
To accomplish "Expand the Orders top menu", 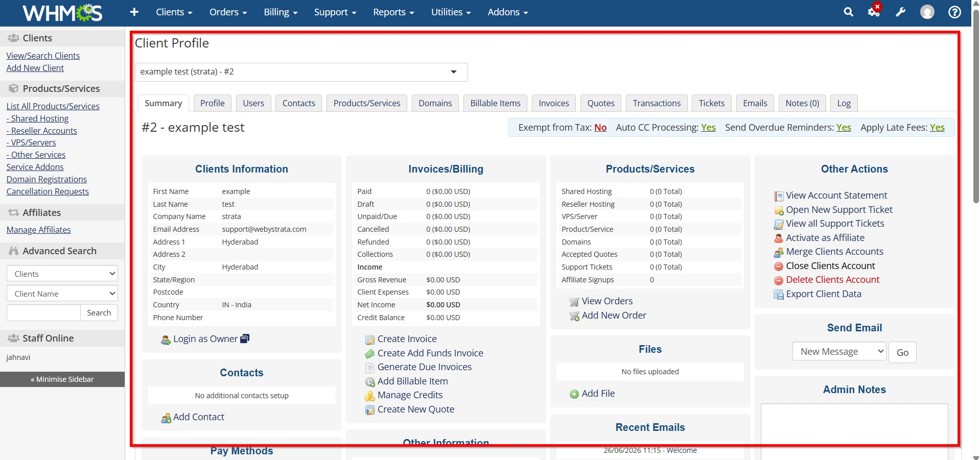I will point(228,12).
